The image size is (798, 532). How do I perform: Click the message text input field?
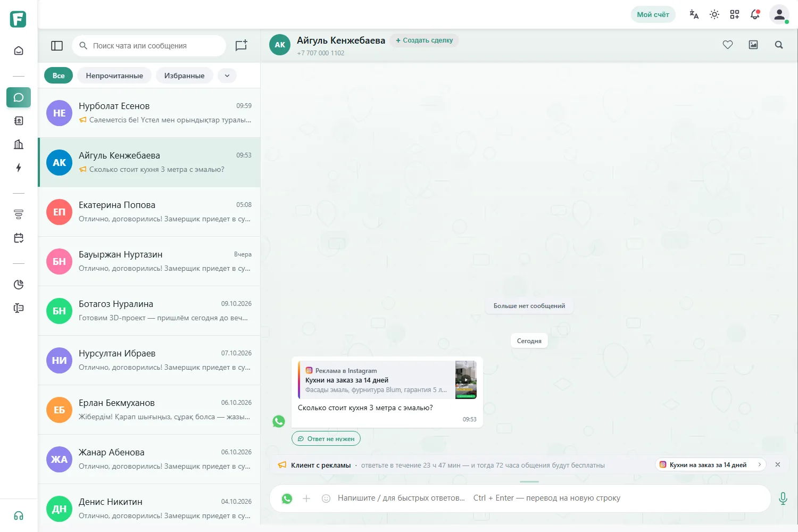tap(551, 498)
